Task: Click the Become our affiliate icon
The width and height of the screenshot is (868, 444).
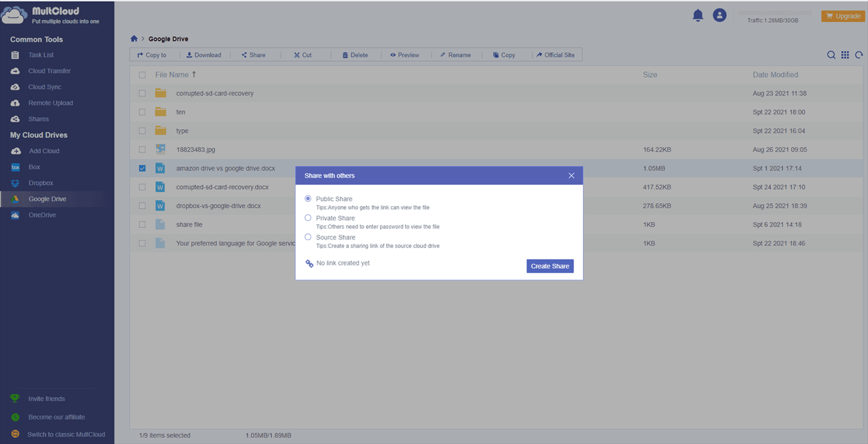Action: point(15,417)
